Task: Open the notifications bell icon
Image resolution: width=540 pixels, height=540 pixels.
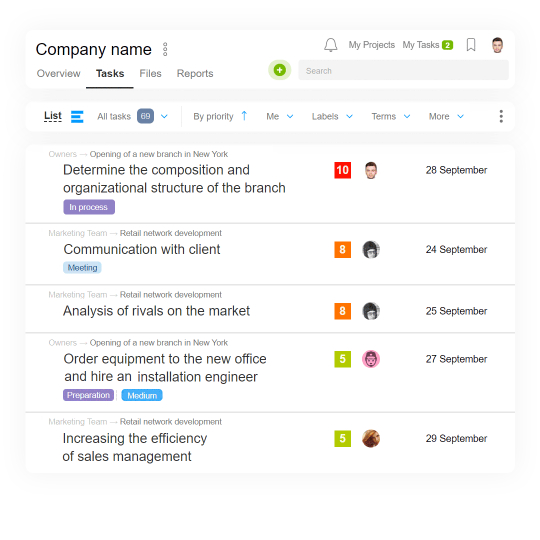Action: [x=331, y=45]
